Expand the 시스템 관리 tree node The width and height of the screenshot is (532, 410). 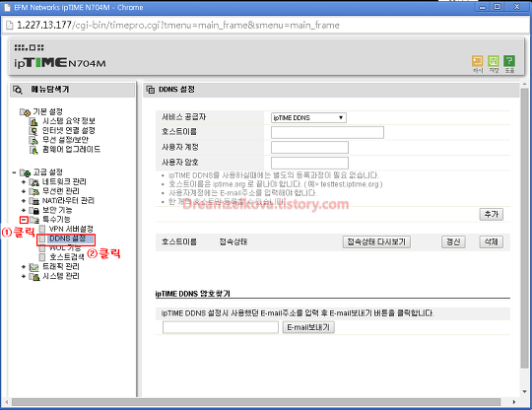tap(24, 277)
